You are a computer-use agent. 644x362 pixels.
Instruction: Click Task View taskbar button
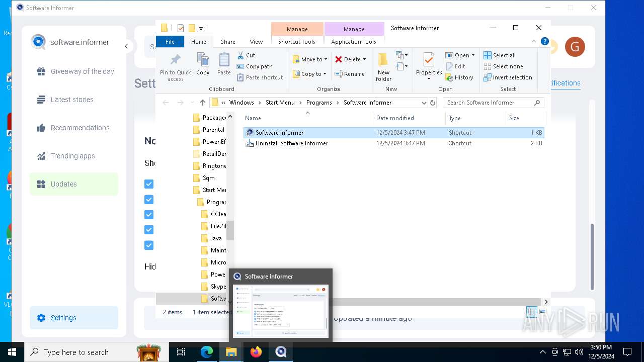click(181, 352)
